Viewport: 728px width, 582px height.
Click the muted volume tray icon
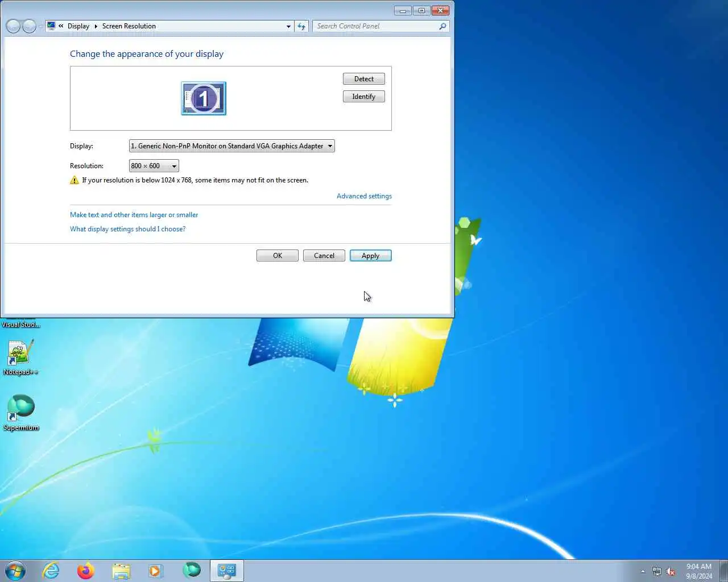pyautogui.click(x=671, y=572)
